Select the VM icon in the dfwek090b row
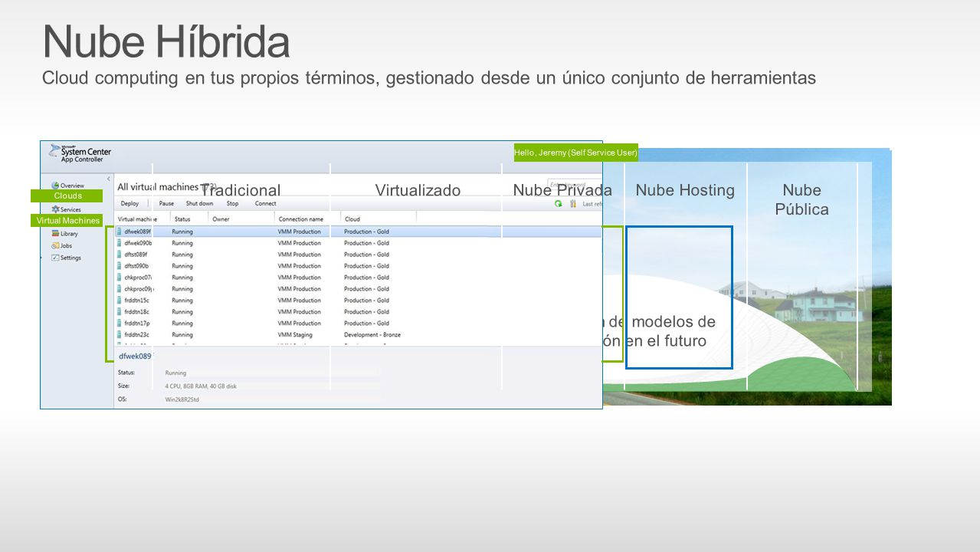Image resolution: width=980 pixels, height=552 pixels. click(120, 243)
